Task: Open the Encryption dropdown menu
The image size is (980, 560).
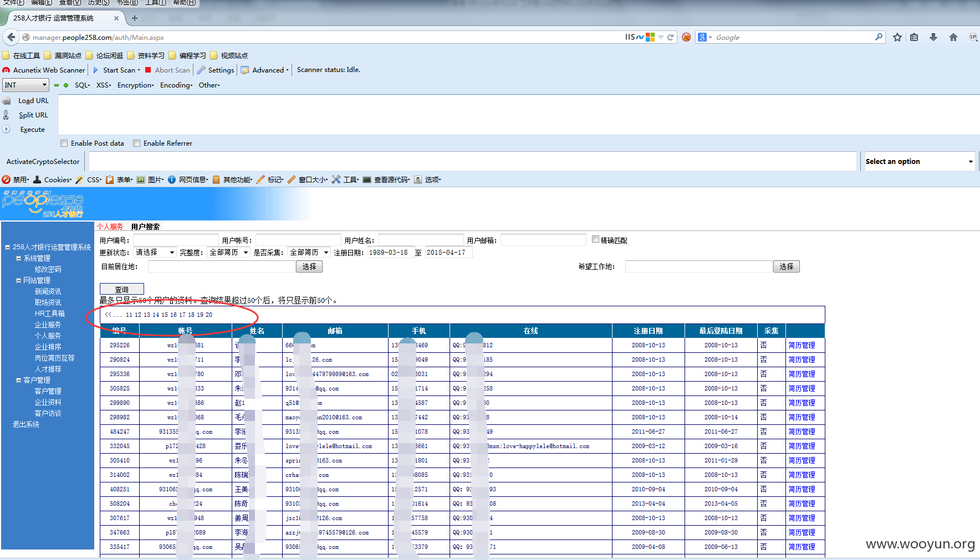Action: (135, 85)
